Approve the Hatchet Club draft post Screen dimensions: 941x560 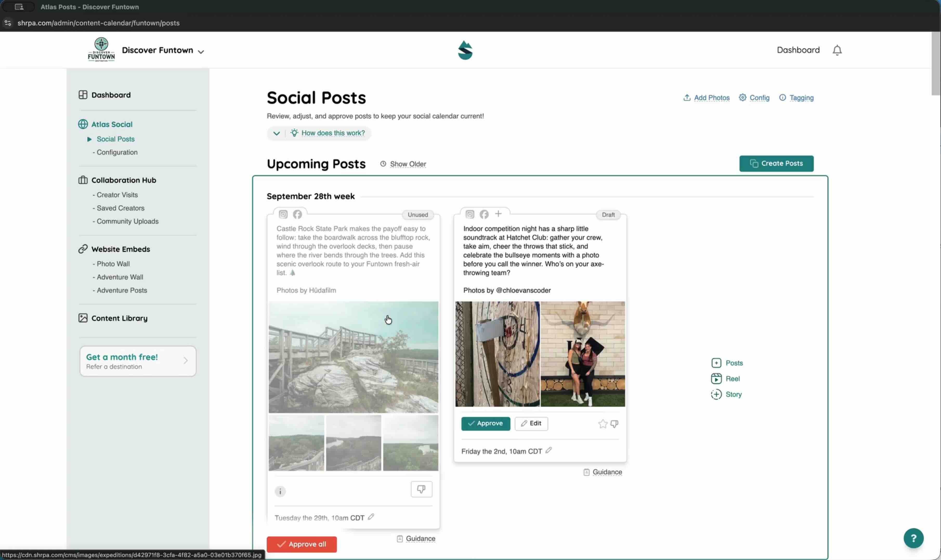tap(486, 423)
